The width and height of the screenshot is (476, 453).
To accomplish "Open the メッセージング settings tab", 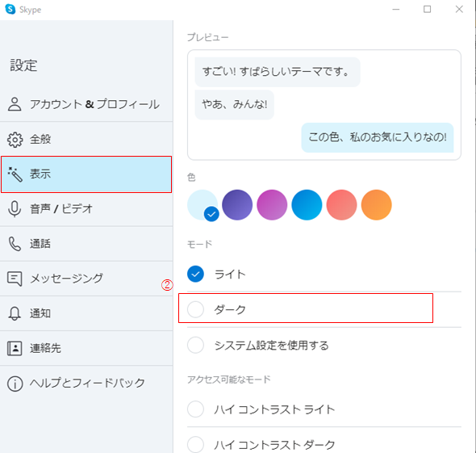I will pyautogui.click(x=86, y=279).
